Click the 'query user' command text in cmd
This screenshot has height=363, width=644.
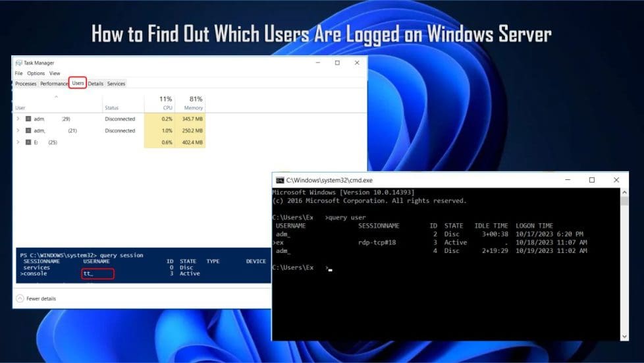[347, 217]
